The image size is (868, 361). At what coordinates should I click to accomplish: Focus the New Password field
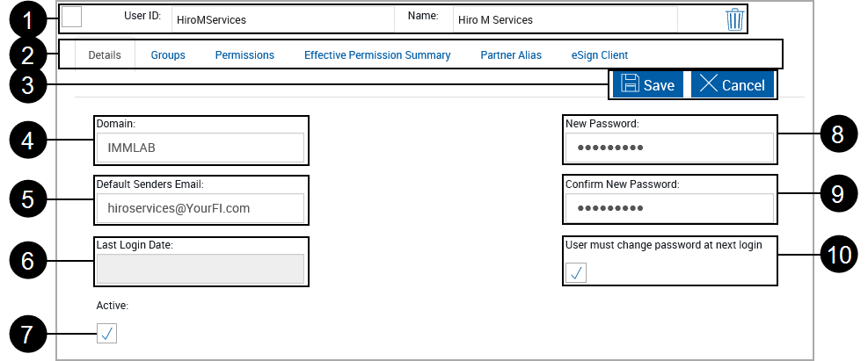[x=669, y=148]
